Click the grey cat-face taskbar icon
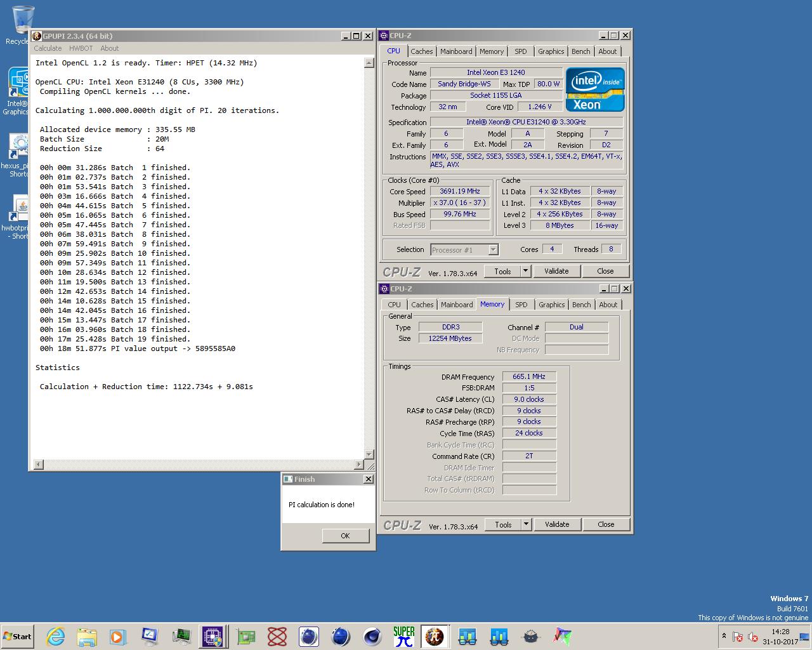Screen dimensions: 812x650 point(530,636)
